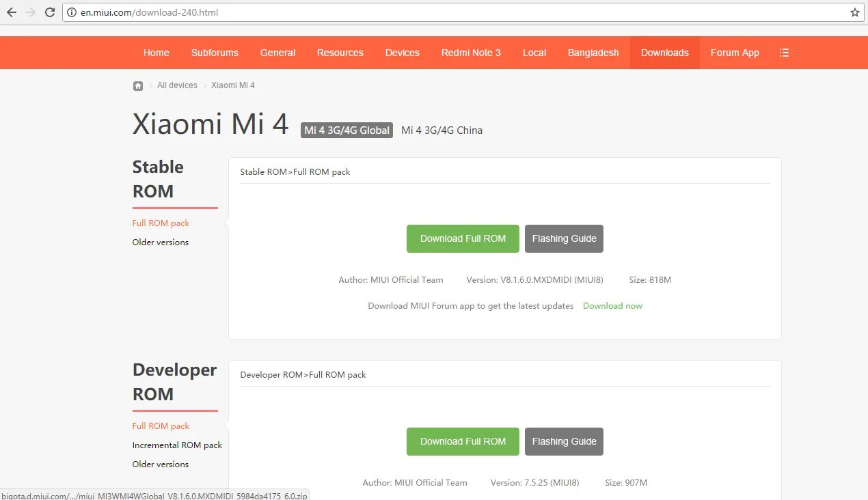Click Download Full ROM for Stable ROM
Viewport: 868px width, 500px height.
(463, 238)
